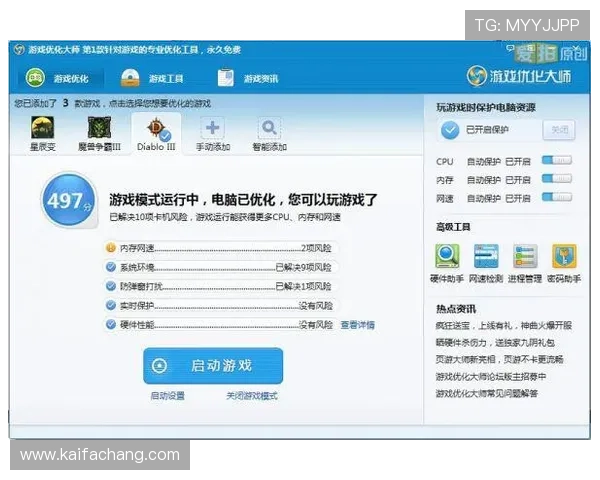
Task: Toggle the 网速 自动保护 switch
Action: point(557,197)
